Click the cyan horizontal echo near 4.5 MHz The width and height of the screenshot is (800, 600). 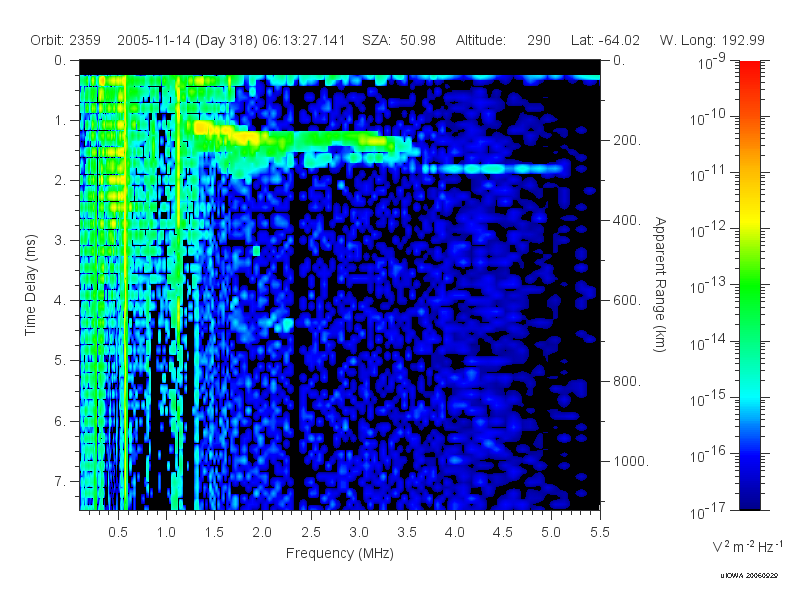click(x=495, y=169)
